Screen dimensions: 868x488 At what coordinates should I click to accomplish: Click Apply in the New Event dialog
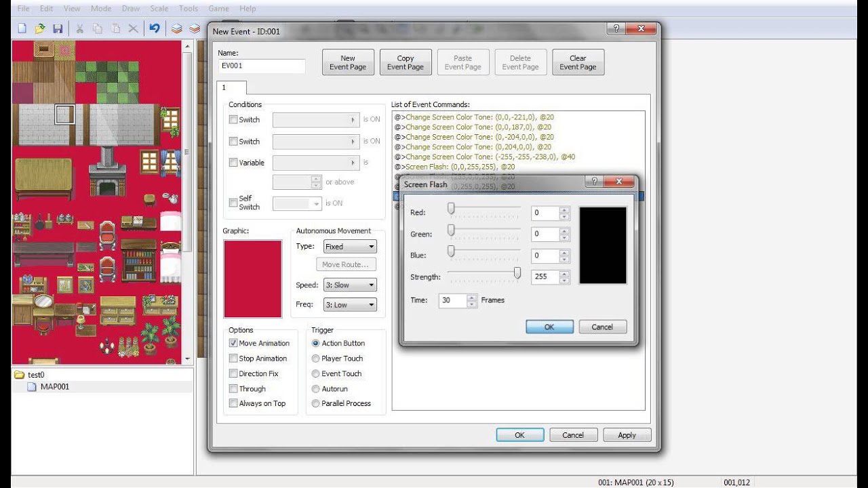[x=627, y=435]
